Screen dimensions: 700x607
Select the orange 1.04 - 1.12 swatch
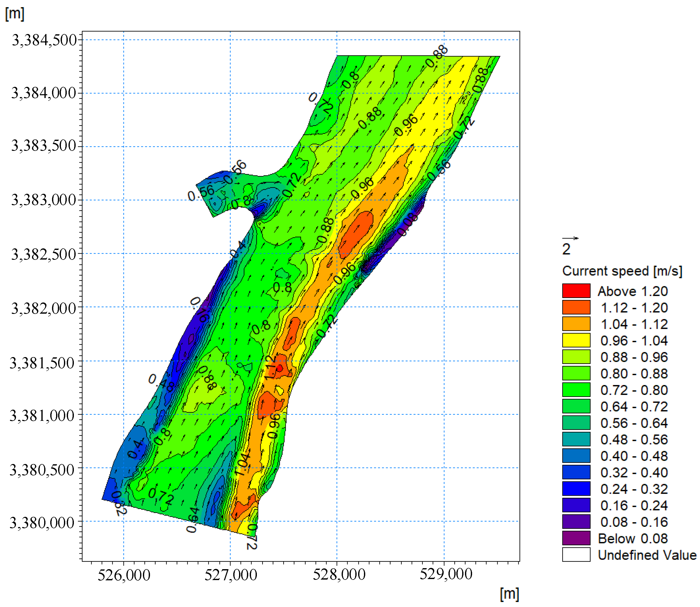576,324
